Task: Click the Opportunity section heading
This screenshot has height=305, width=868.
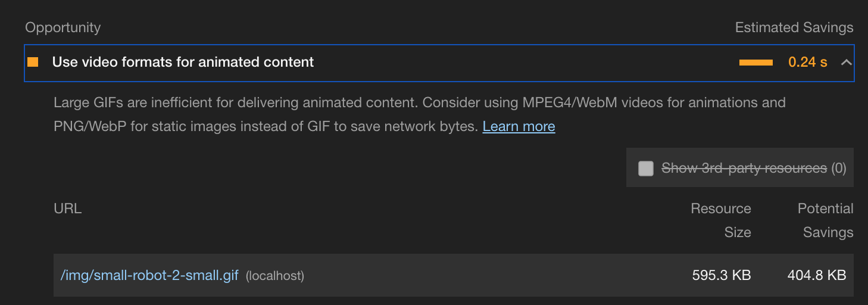Action: pyautogui.click(x=63, y=27)
